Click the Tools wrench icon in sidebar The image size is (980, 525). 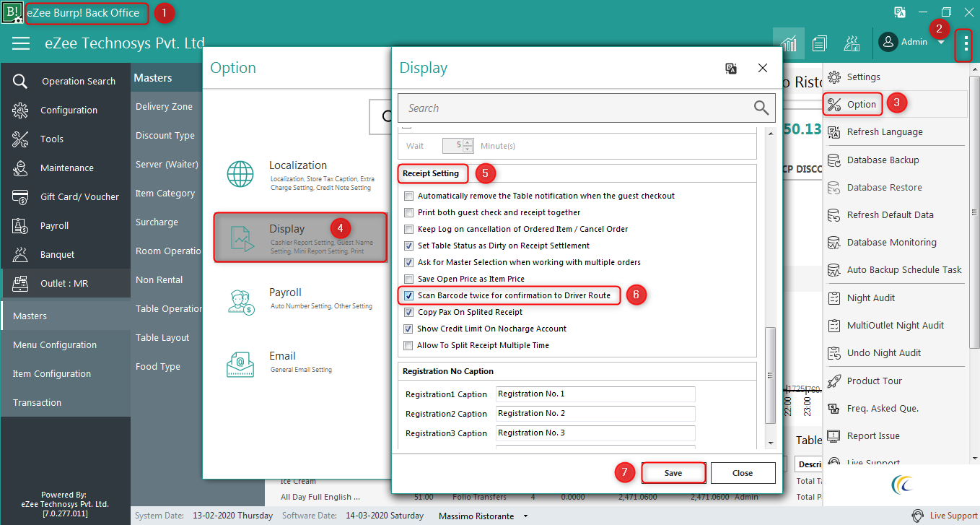coord(20,139)
